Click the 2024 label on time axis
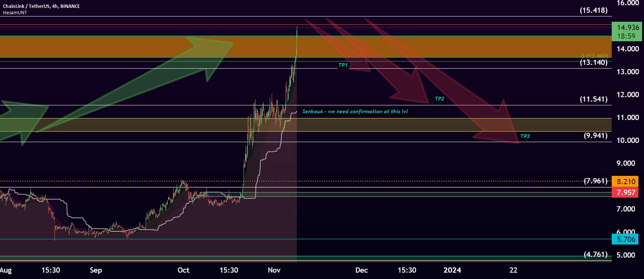The width and height of the screenshot is (644, 279). point(452,270)
